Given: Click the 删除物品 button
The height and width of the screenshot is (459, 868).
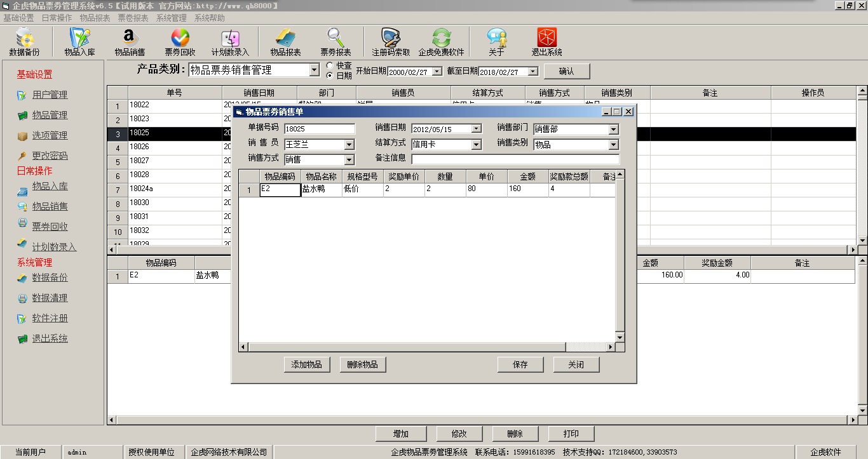Looking at the screenshot, I should (363, 364).
